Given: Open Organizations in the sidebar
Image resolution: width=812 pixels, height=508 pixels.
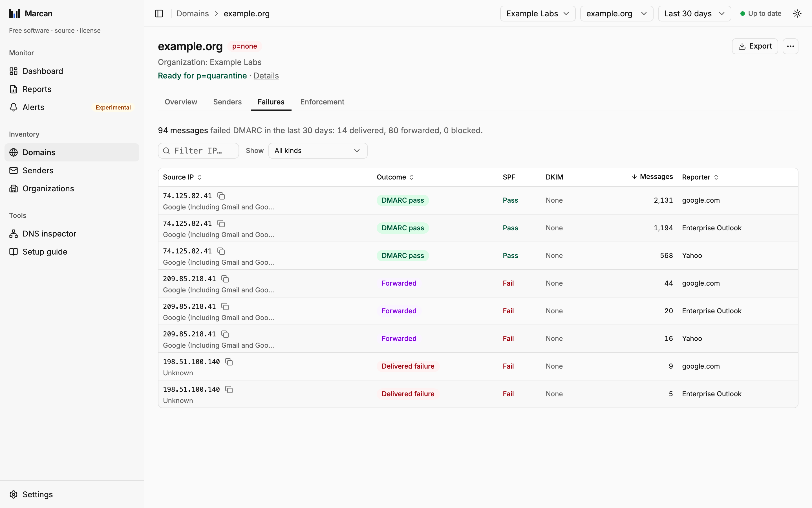Looking at the screenshot, I should tap(72, 189).
